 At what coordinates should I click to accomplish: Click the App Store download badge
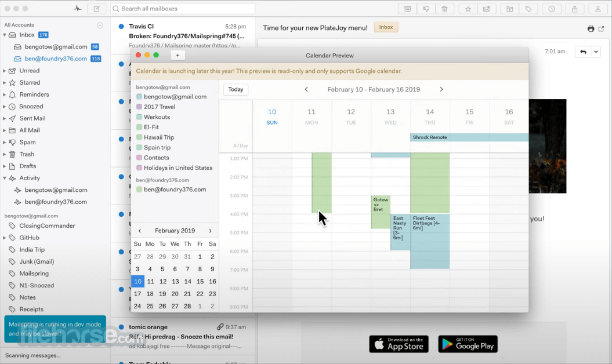coord(399,344)
